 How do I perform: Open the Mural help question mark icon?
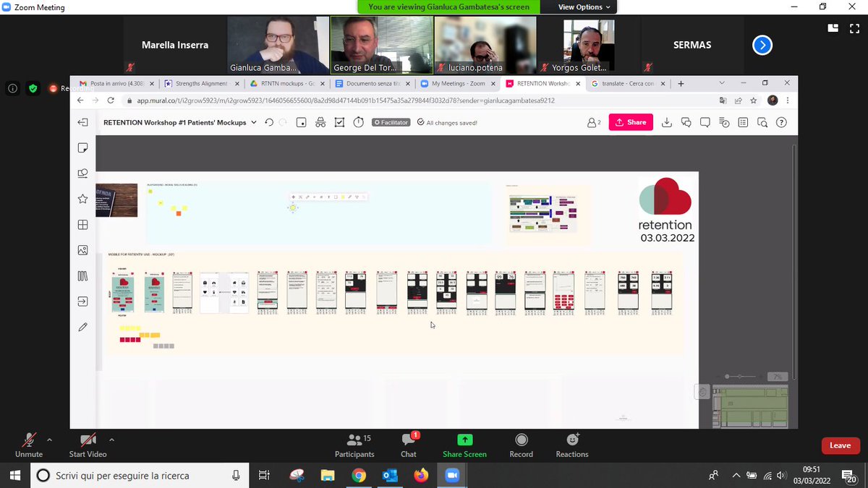[781, 122]
